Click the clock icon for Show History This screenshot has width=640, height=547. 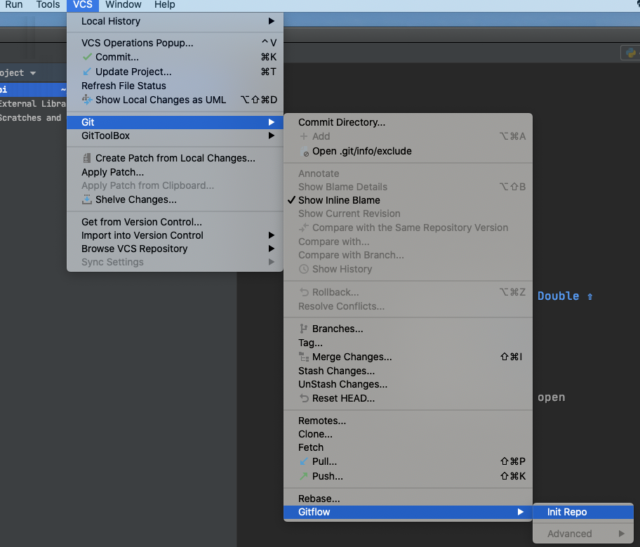(x=304, y=269)
